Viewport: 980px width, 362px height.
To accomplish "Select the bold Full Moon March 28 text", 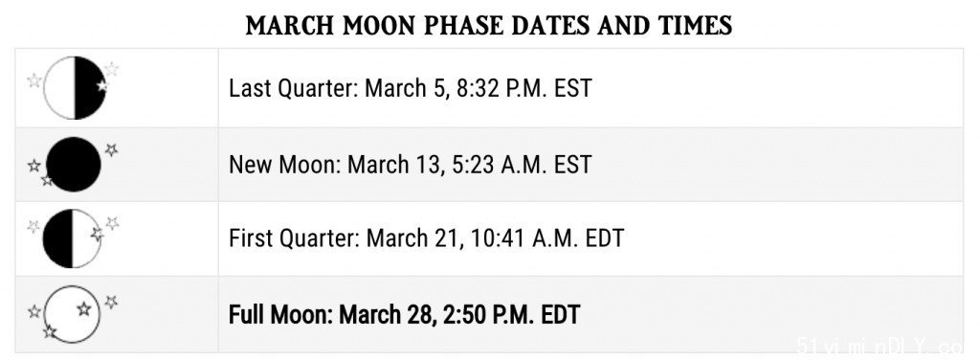I will 405,314.
